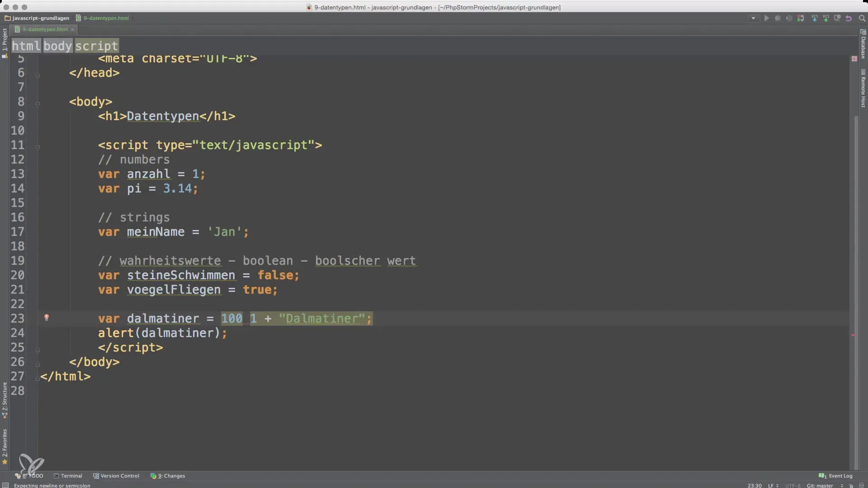
Task: Click the javascript-grundlagen breadcrumb in the navigation bar
Action: coord(37,18)
